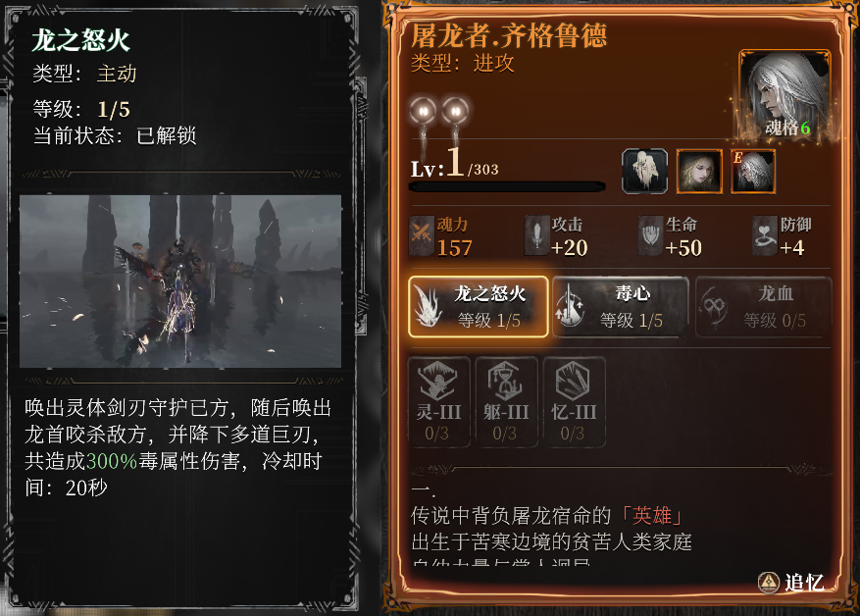
Task: Select the equipped portrait marked E
Action: coord(752,171)
